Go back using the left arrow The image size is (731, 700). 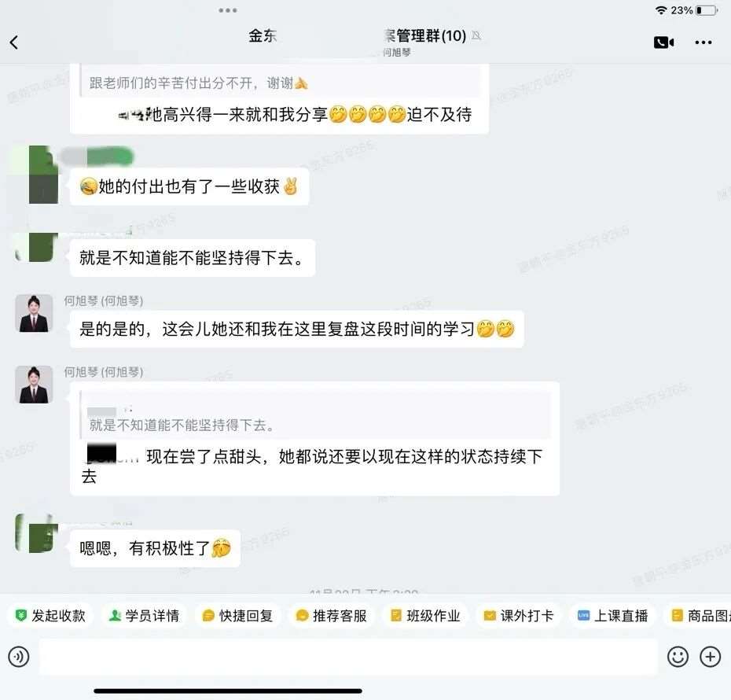tap(14, 42)
